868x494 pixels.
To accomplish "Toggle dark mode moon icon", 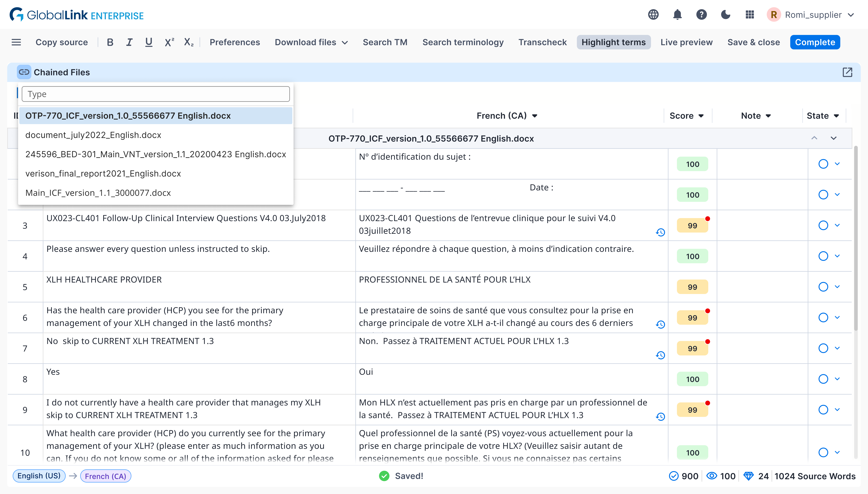I will 725,15.
